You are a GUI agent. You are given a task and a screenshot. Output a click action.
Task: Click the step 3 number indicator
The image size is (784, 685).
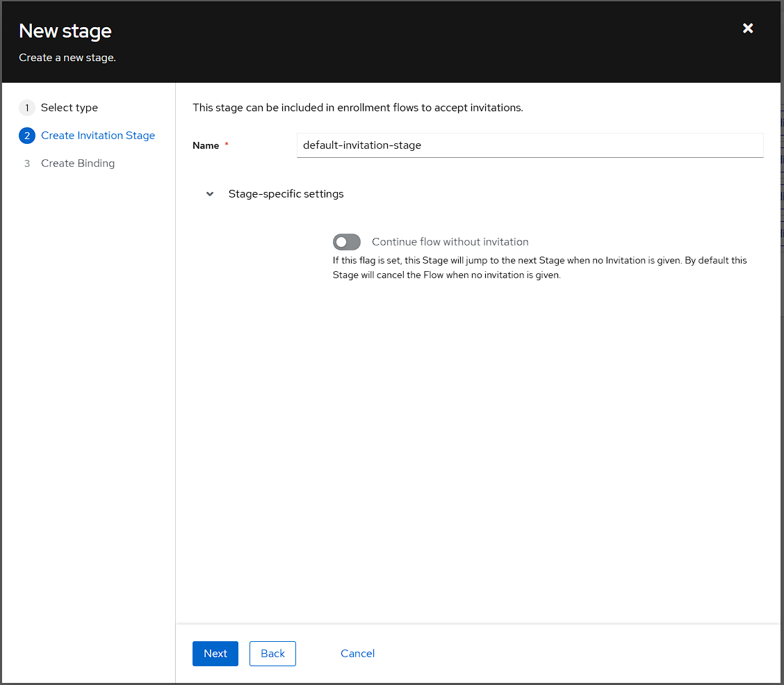tap(27, 163)
